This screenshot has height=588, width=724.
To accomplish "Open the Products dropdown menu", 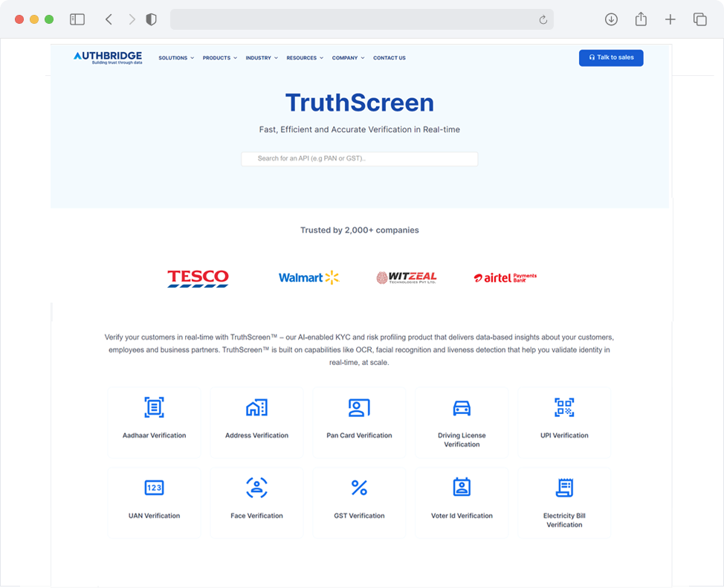I will click(x=219, y=57).
